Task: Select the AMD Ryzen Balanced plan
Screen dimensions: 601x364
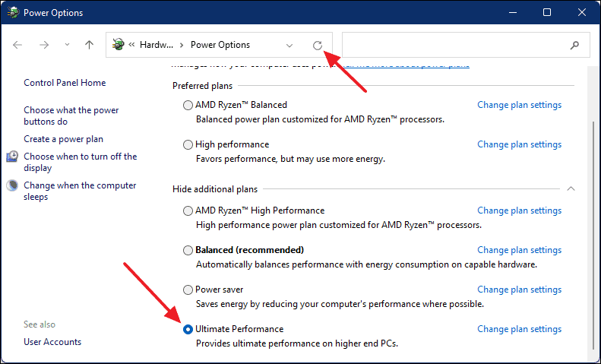Action: point(188,105)
